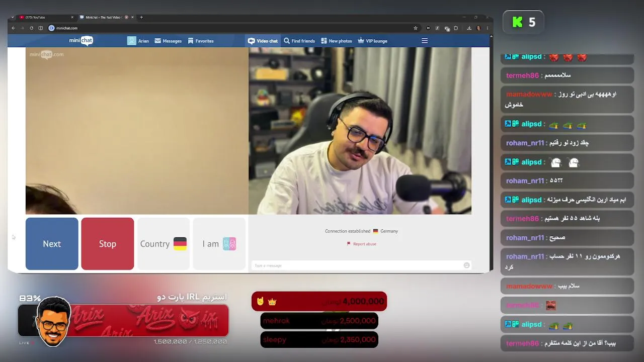Open the side panel icon beside reload
The image size is (644, 362).
click(x=41, y=28)
